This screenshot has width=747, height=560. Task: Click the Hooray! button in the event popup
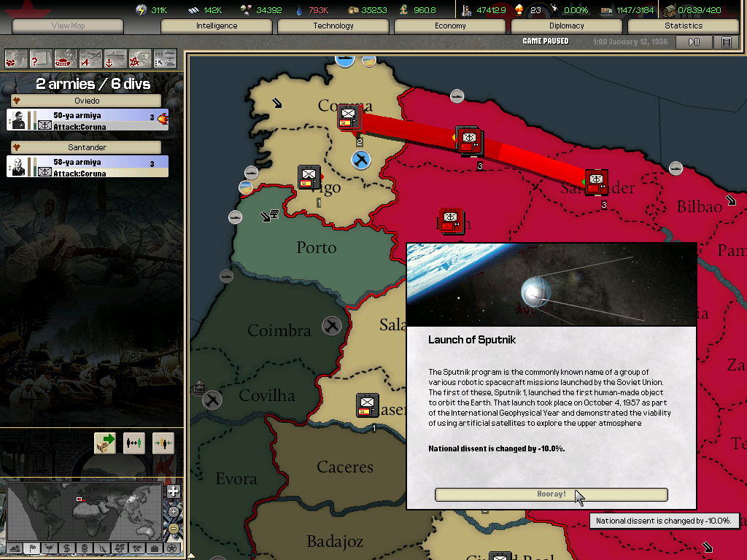click(551, 494)
